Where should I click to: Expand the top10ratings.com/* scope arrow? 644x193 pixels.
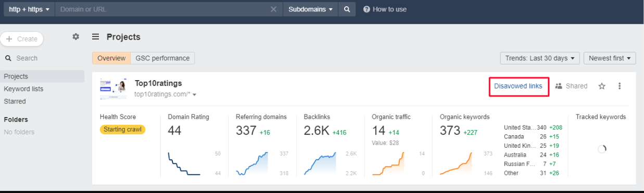194,95
